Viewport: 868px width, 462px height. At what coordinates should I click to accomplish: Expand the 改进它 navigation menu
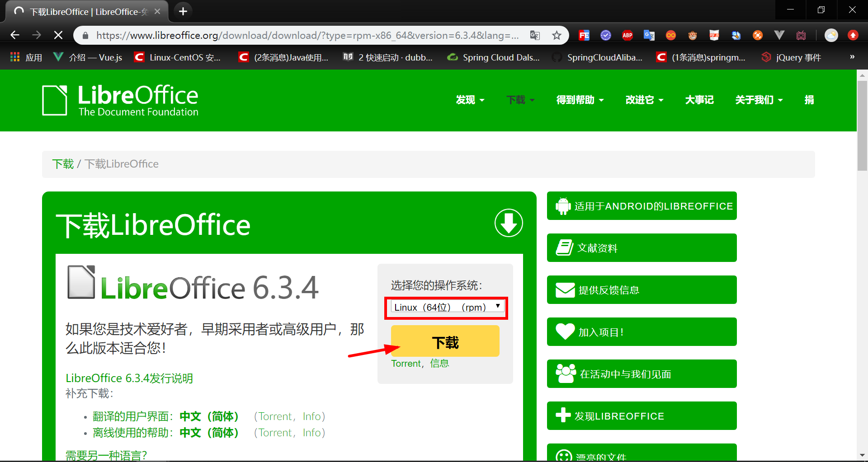[644, 100]
